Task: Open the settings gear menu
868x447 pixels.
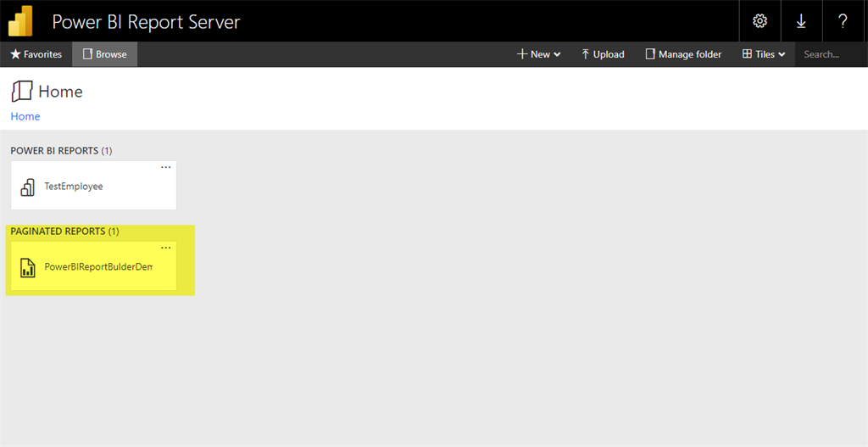Action: click(759, 21)
